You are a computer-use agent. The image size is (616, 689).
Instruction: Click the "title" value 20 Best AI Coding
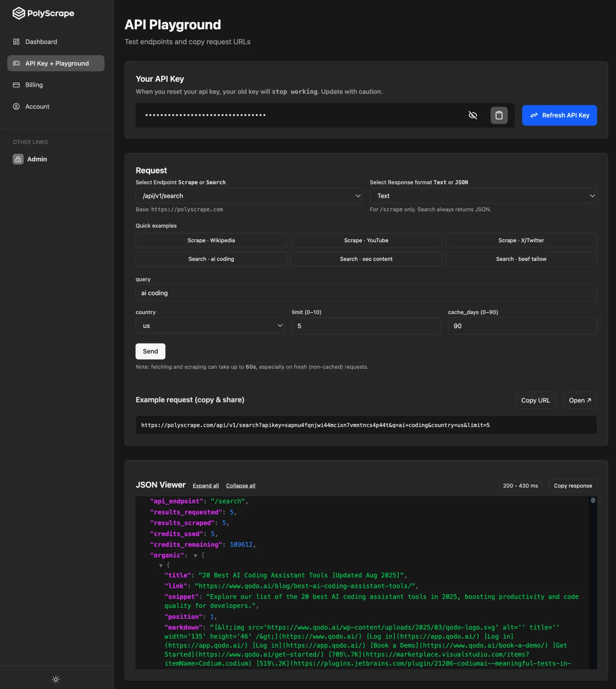[301, 575]
